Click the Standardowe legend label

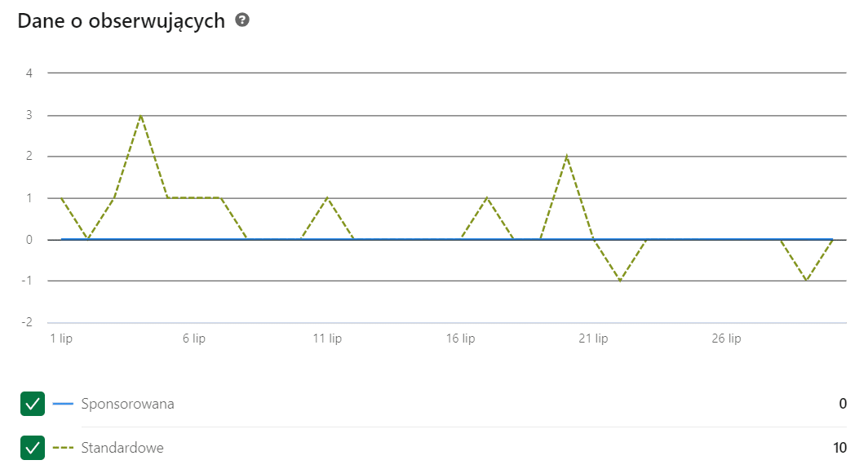coord(122,448)
